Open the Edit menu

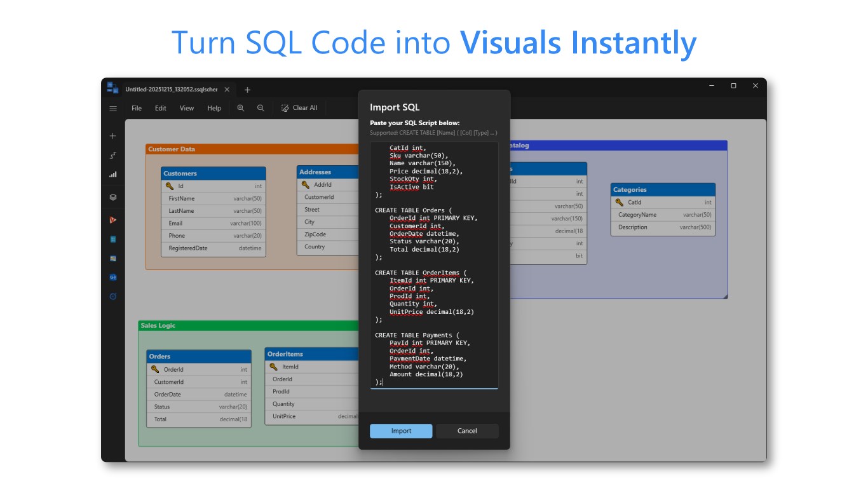point(161,108)
